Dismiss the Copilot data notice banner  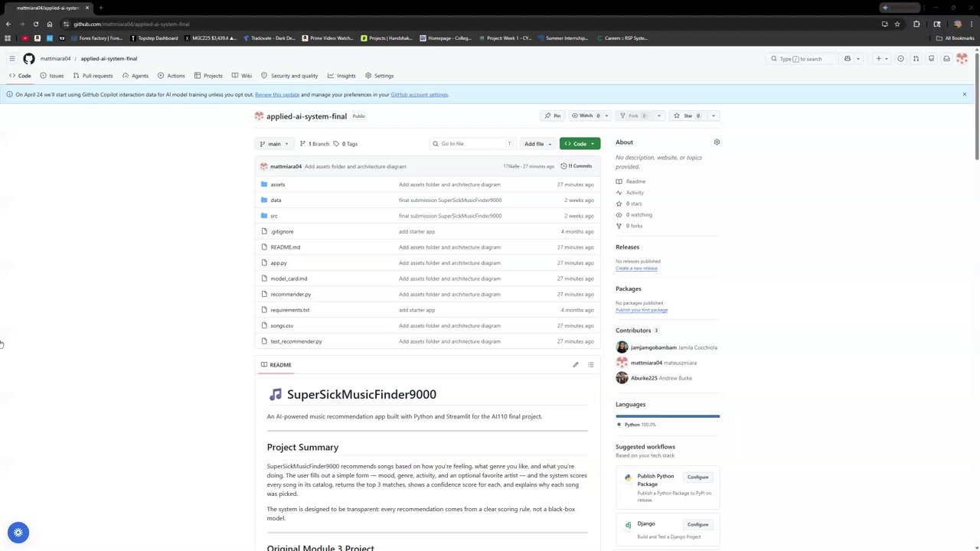click(x=964, y=94)
